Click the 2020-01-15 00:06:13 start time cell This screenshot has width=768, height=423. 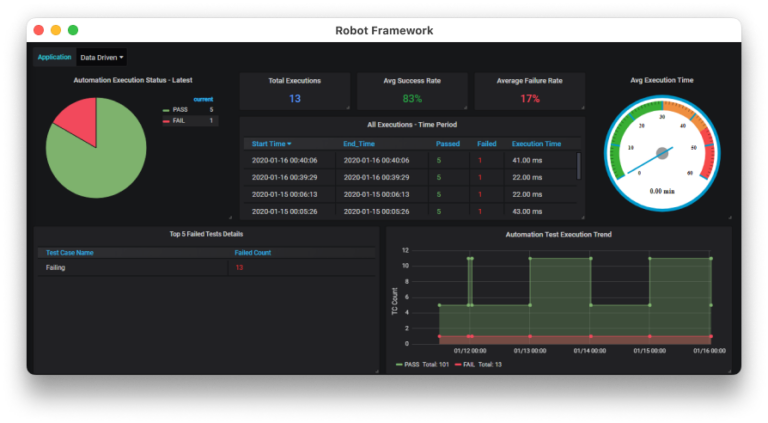click(285, 194)
